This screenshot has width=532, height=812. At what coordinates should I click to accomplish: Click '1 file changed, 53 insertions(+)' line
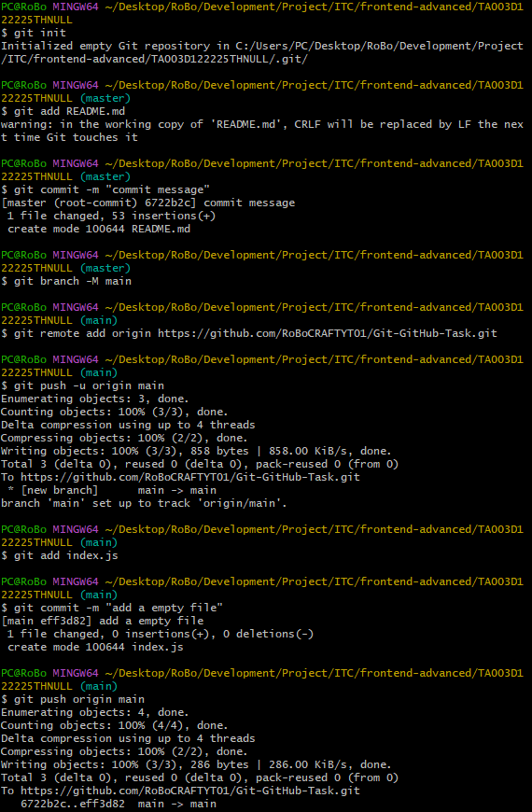point(111,216)
